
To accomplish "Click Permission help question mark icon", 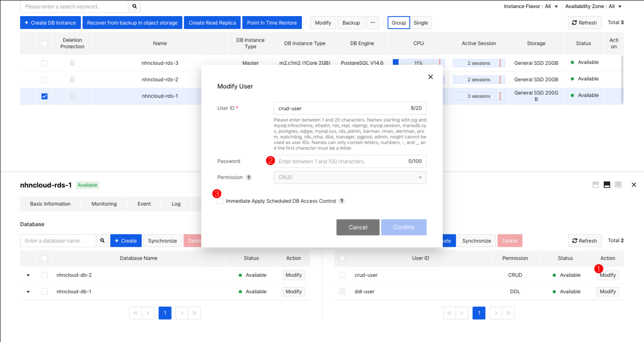I will point(249,177).
